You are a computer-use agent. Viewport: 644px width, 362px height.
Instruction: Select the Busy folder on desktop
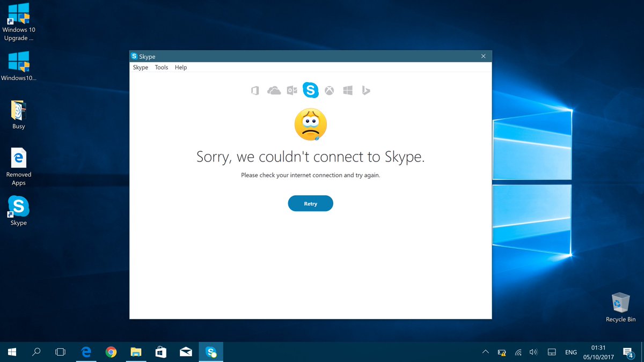pos(18,114)
